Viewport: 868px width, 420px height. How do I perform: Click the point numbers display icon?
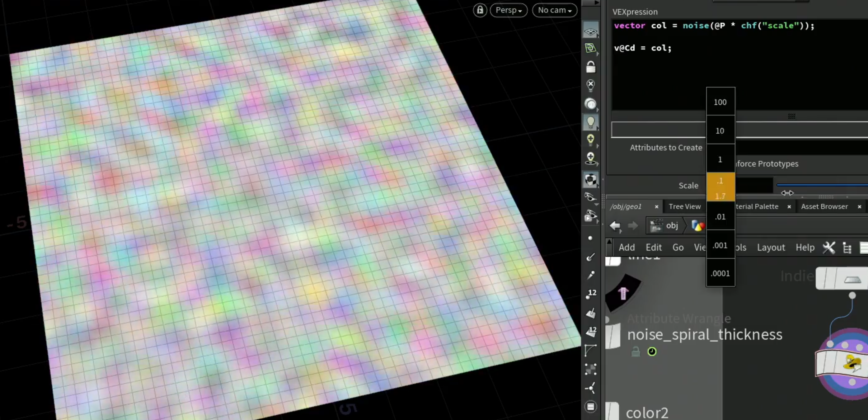point(590,294)
